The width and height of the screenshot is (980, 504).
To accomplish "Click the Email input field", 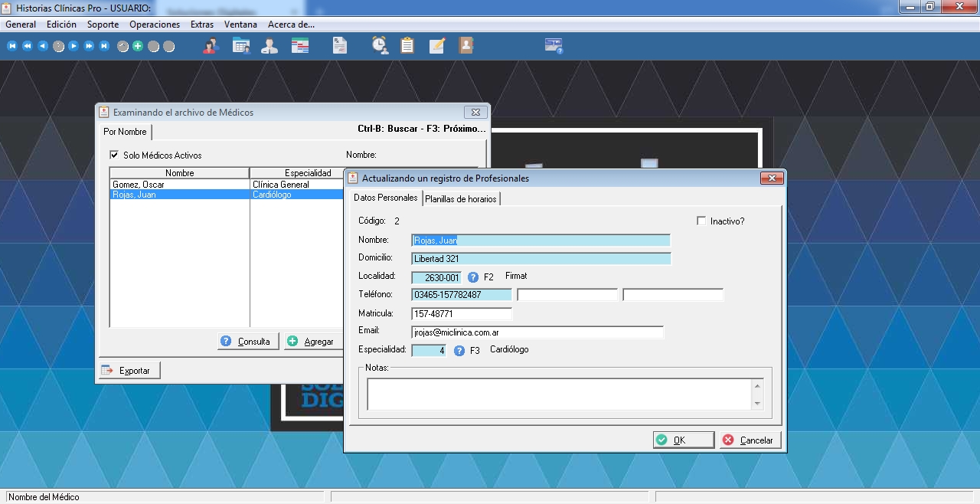I will click(x=537, y=333).
